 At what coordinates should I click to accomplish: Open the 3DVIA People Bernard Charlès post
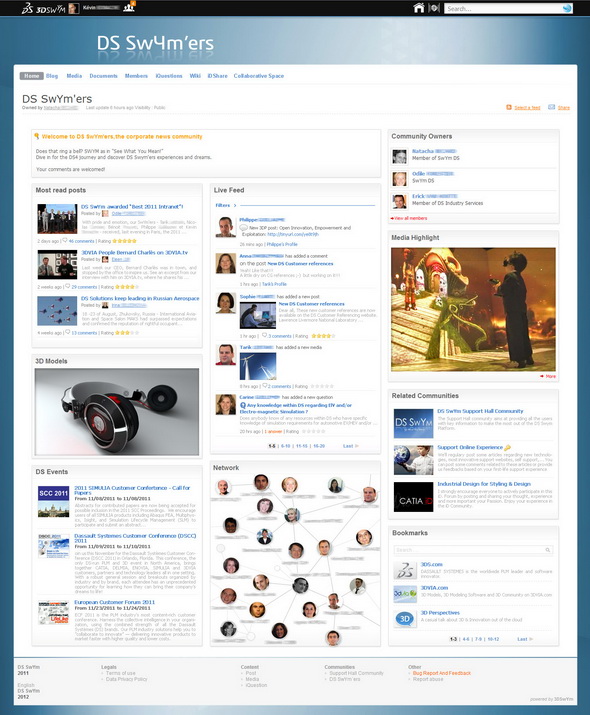tap(135, 252)
